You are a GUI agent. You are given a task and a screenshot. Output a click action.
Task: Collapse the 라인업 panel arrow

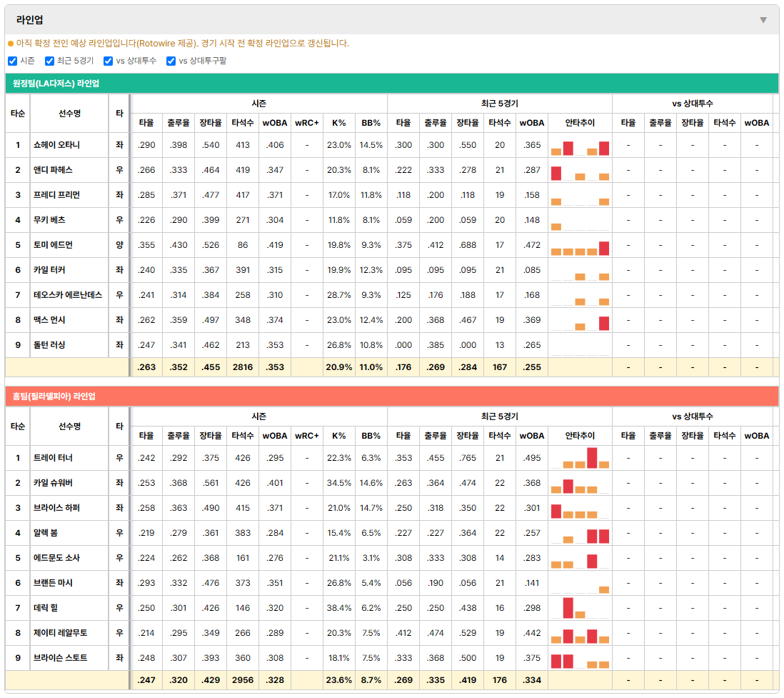coord(763,20)
